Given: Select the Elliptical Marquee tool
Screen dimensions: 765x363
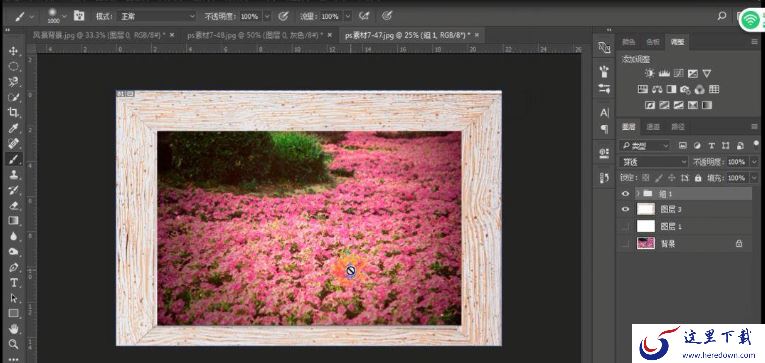Looking at the screenshot, I should pyautogui.click(x=13, y=66).
